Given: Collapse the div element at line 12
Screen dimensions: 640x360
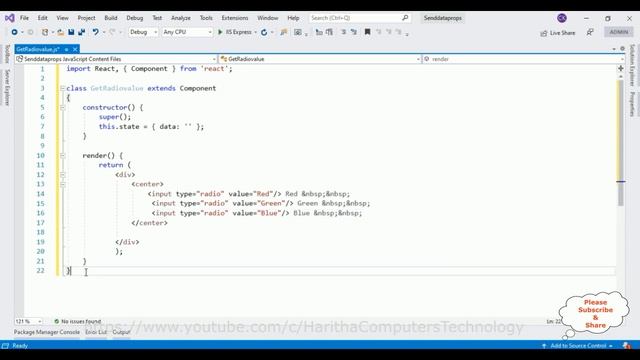Looking at the screenshot, I should click(62, 175).
